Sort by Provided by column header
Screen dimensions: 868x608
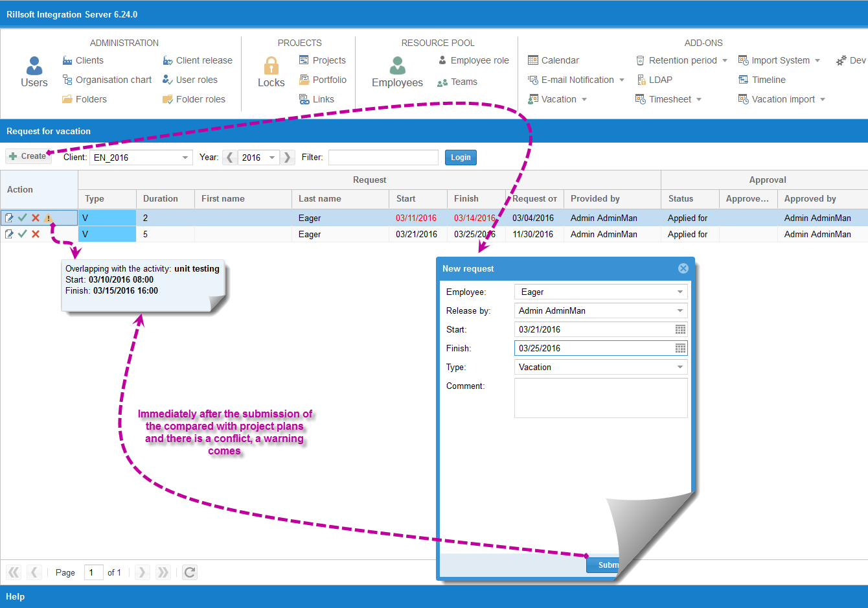click(612, 199)
